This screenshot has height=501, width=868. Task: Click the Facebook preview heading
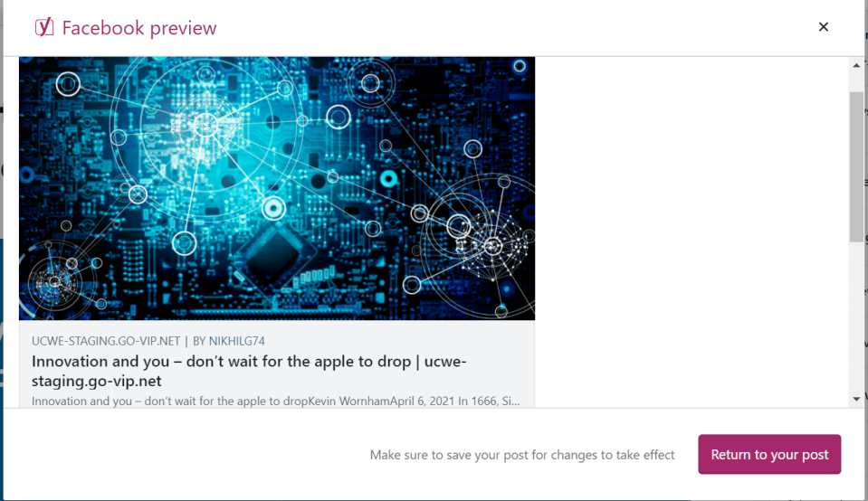tap(139, 28)
